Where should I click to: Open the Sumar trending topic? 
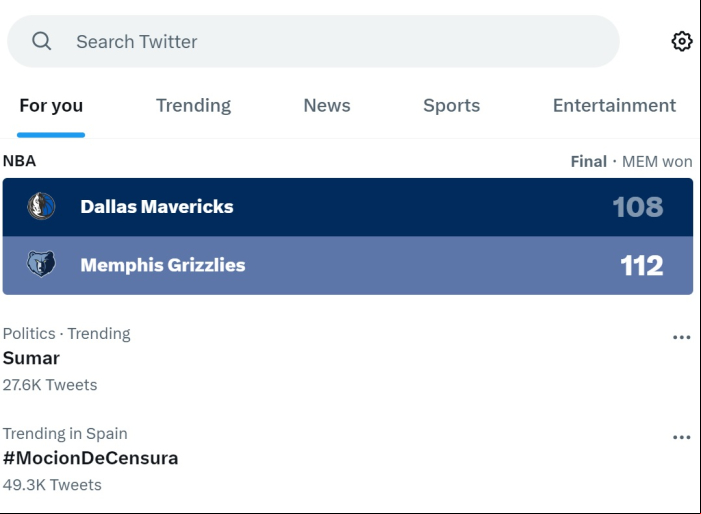tap(31, 358)
